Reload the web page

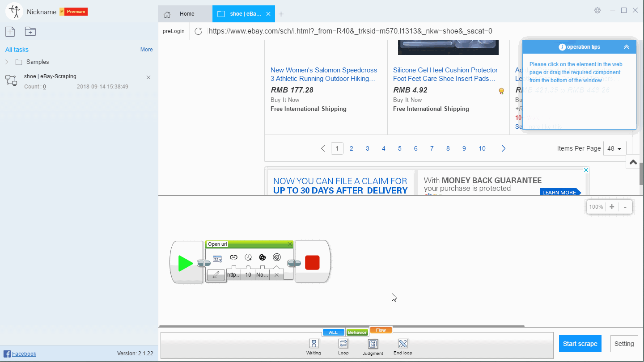click(199, 31)
